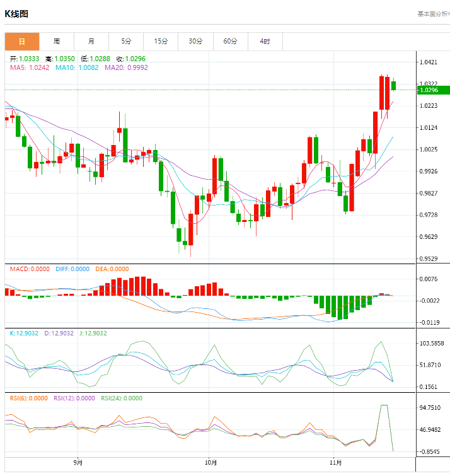
Task: Click the 0.0076 MACD axis label
Action: 429,279
